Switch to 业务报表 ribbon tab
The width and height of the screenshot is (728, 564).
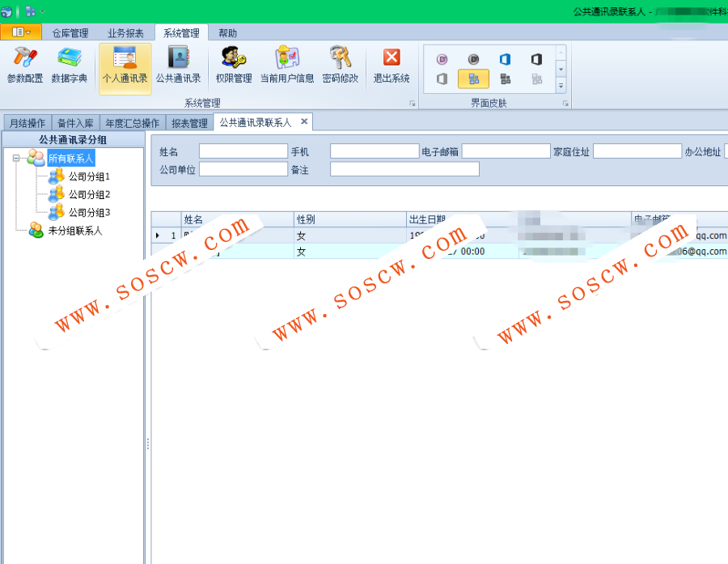click(x=125, y=33)
